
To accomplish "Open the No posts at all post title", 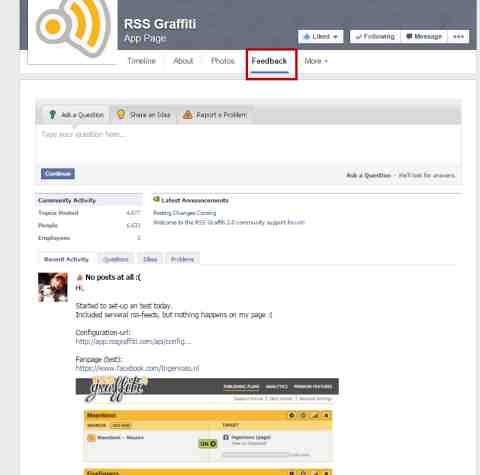I will 113,277.
